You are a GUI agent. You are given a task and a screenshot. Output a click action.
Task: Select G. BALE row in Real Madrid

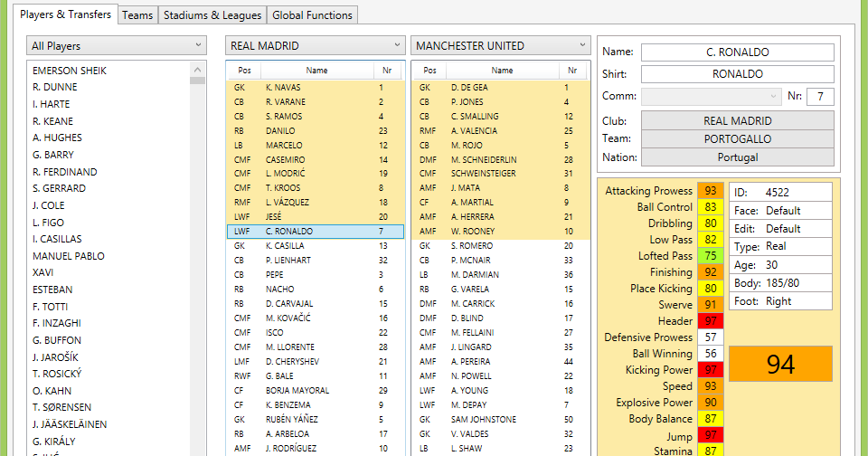point(316,375)
